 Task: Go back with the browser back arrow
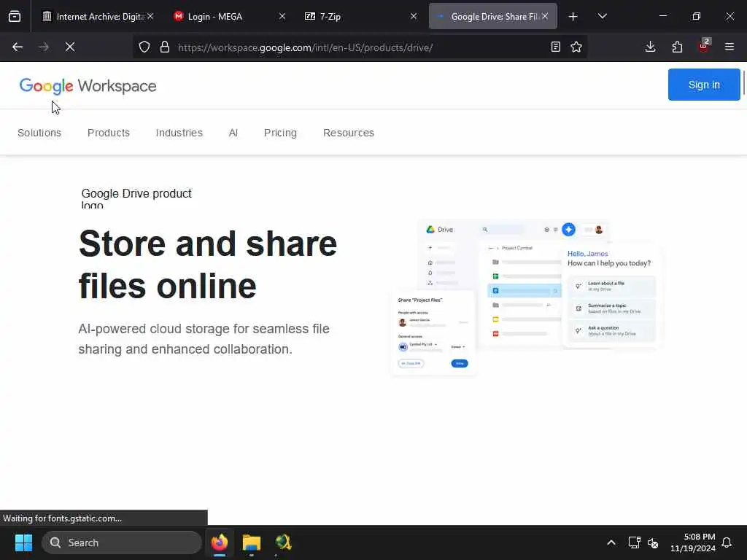pyautogui.click(x=18, y=47)
